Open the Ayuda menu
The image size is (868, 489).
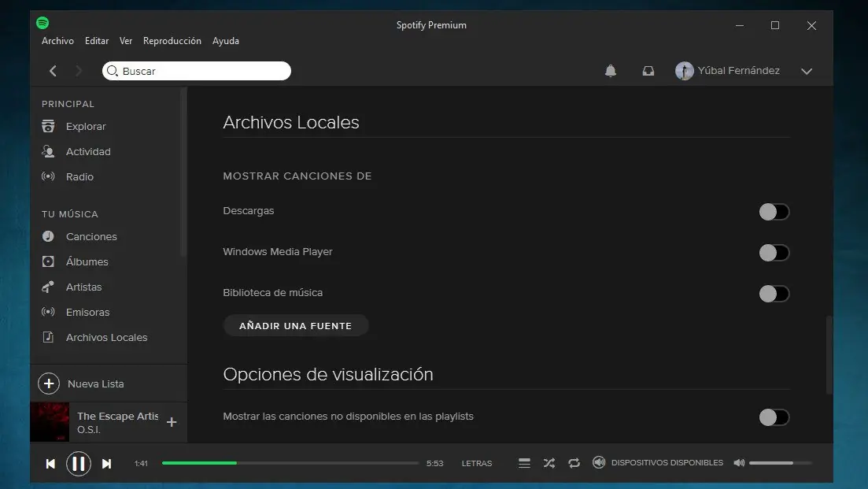[x=226, y=40]
